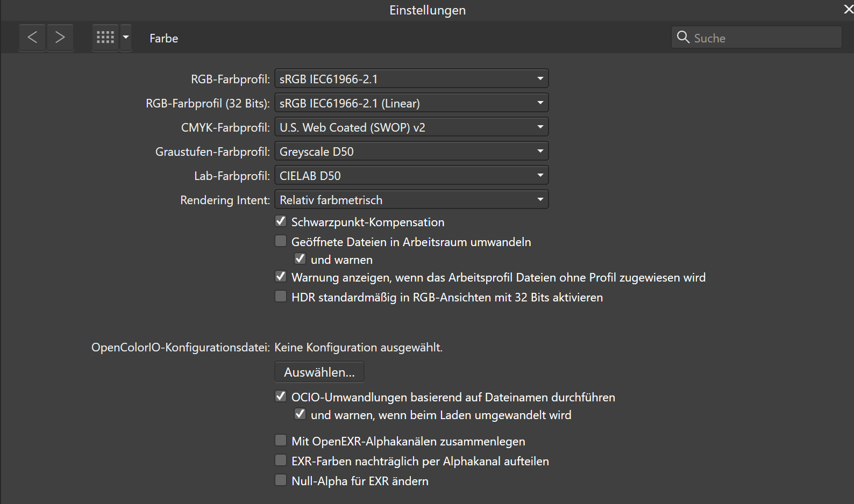Open the Lab-Farbprofil dropdown
Image resolution: width=854 pixels, height=504 pixels.
pyautogui.click(x=411, y=176)
